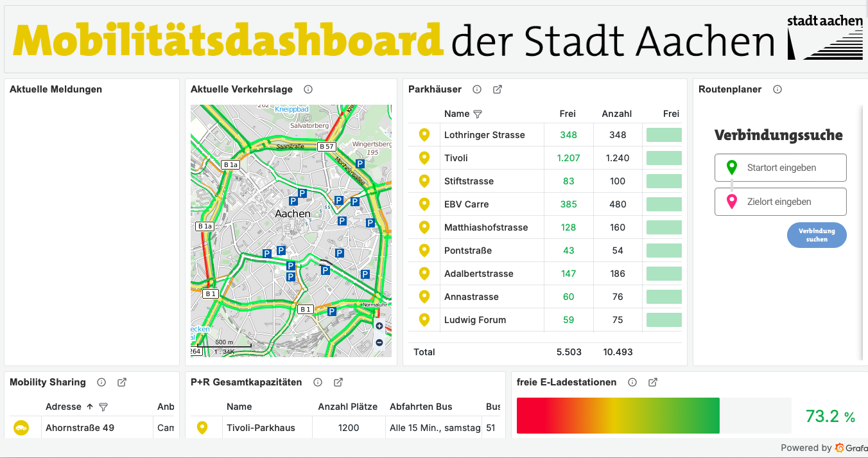Open the Adresse column filter in Mobility Sharing
868x458 pixels.
click(103, 407)
